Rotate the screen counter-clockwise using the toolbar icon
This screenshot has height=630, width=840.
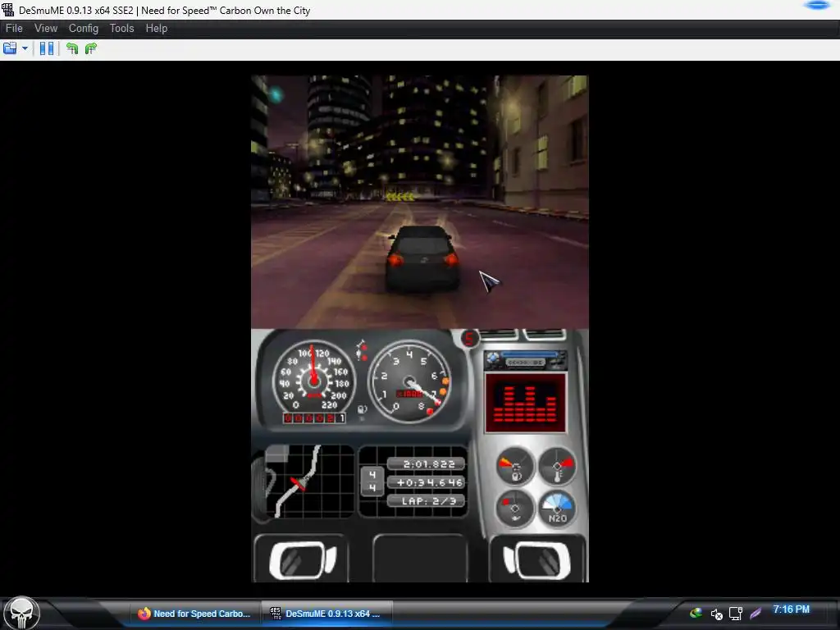(72, 48)
